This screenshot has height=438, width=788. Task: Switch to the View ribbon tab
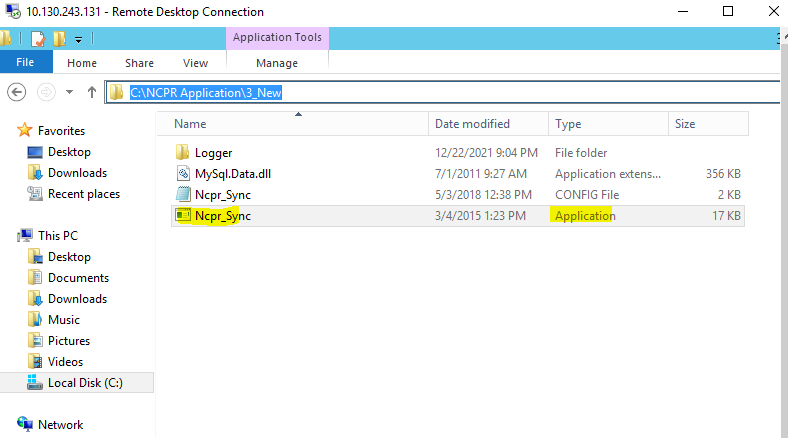click(x=195, y=63)
